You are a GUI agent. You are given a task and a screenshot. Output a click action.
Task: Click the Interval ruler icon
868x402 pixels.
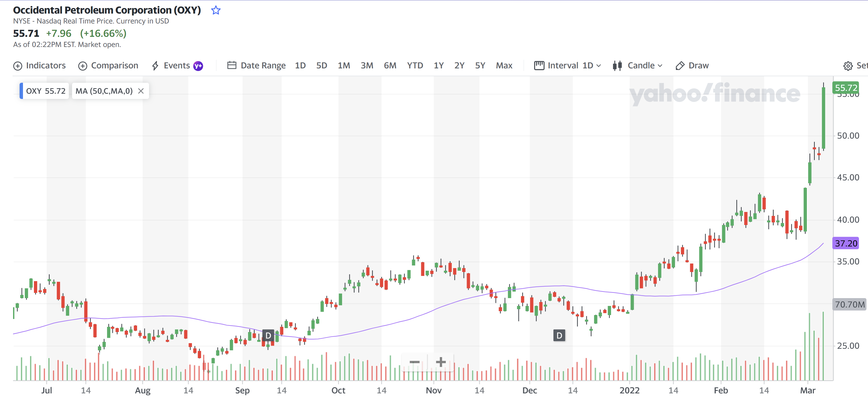coord(539,65)
